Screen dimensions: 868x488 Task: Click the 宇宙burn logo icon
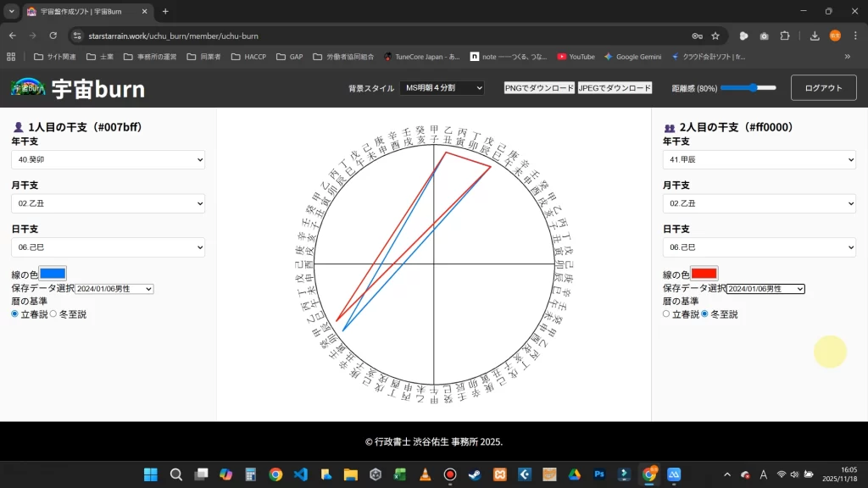pos(27,87)
